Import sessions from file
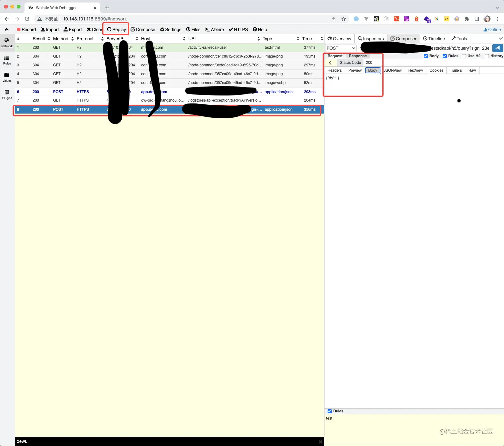Screen dimensions: 504x446 [50, 30]
